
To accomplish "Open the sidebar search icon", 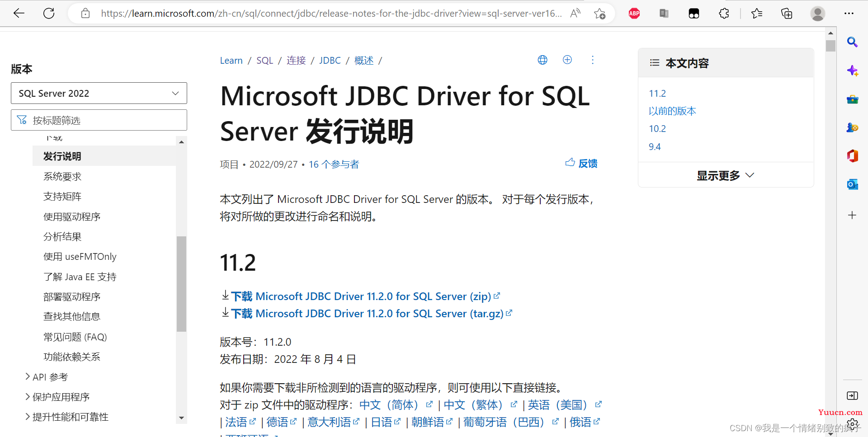I will click(x=852, y=42).
